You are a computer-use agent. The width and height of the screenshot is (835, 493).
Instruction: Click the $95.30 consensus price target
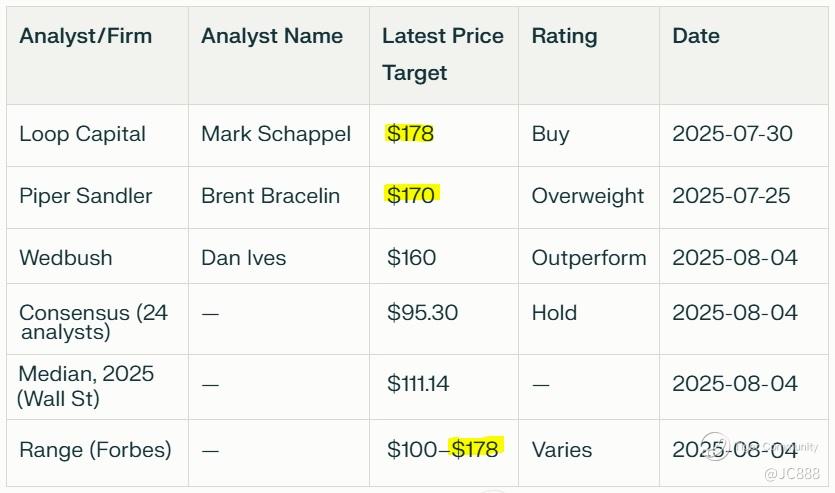[422, 313]
